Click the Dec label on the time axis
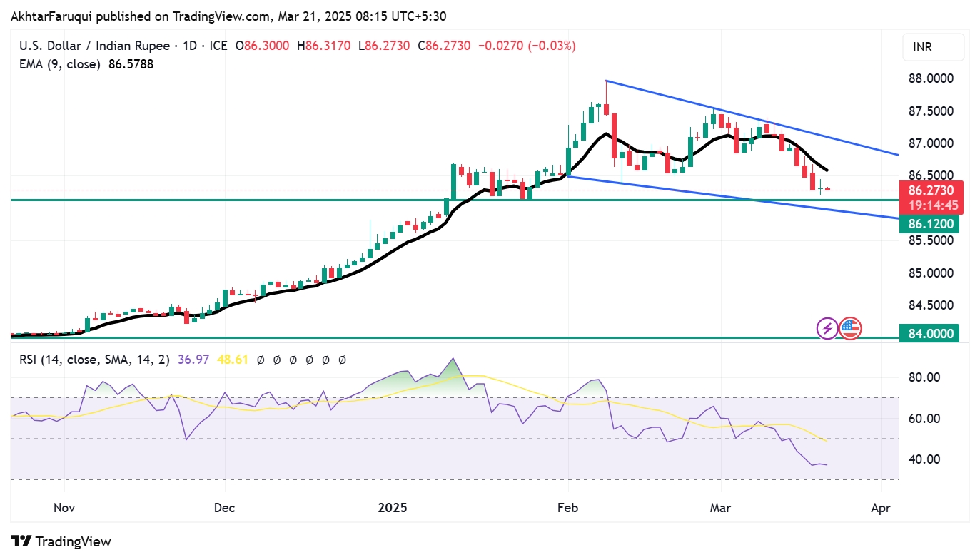This screenshot has width=980, height=560. coord(224,509)
